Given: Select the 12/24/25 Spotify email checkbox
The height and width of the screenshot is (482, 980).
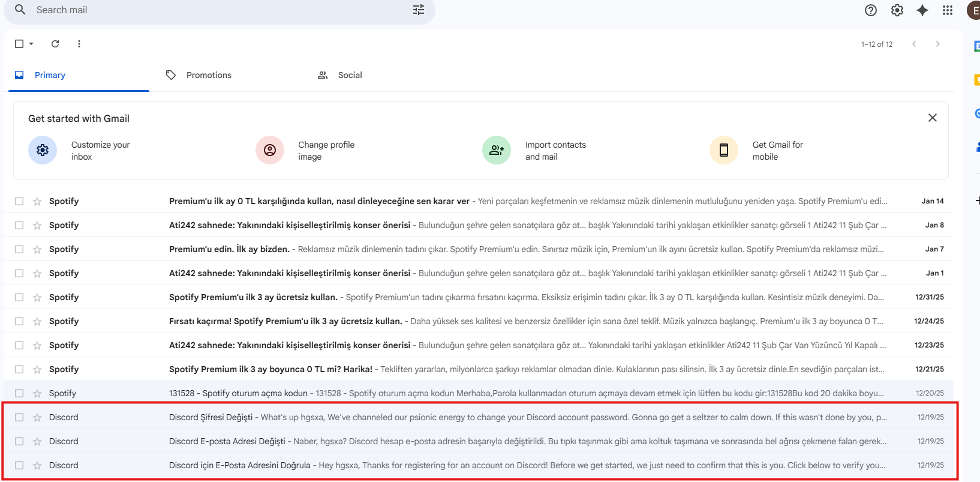Looking at the screenshot, I should click(x=19, y=321).
